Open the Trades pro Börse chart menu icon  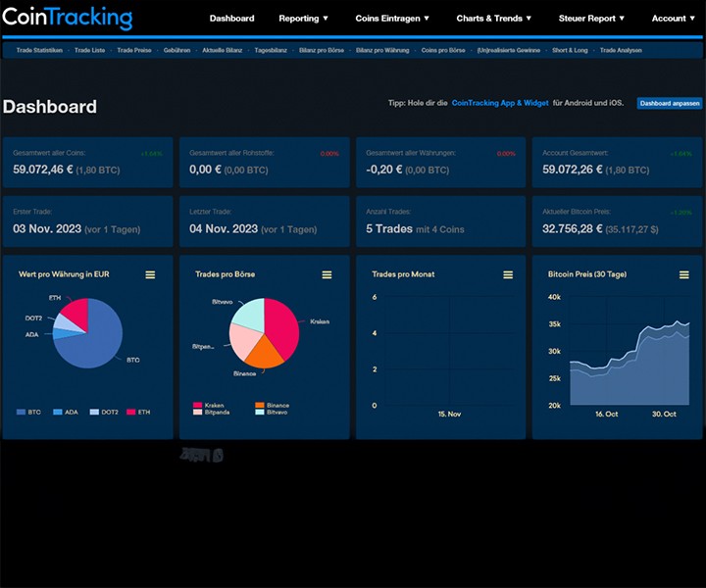click(327, 274)
